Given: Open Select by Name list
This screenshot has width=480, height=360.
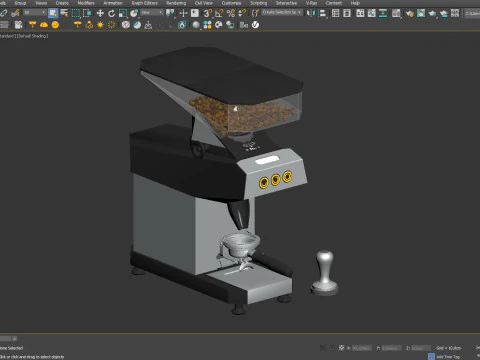Looking at the screenshot, I should point(64,13).
